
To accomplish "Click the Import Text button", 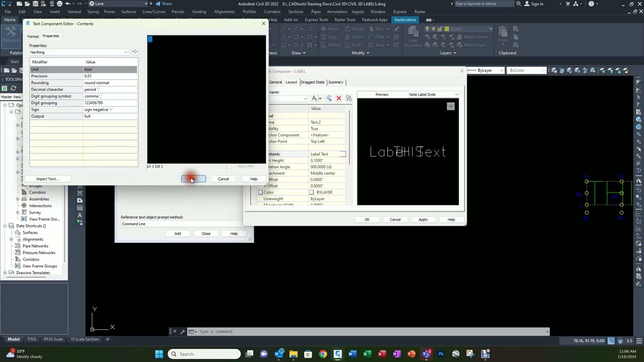I will click(x=48, y=179).
